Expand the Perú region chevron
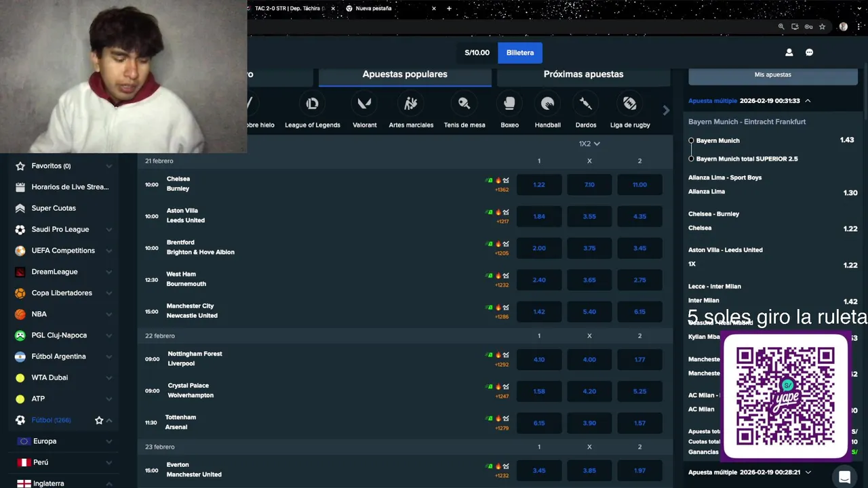Screen dimensions: 868x488 109,462
